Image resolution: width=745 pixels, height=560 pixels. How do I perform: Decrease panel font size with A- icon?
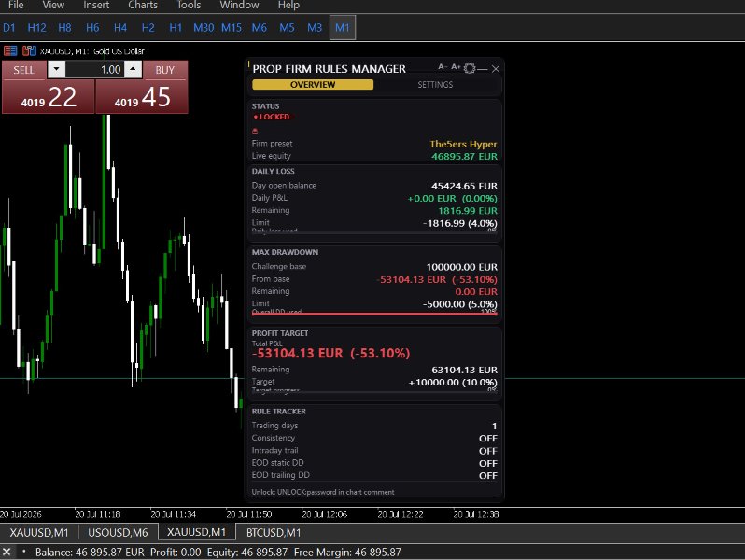[x=442, y=67]
